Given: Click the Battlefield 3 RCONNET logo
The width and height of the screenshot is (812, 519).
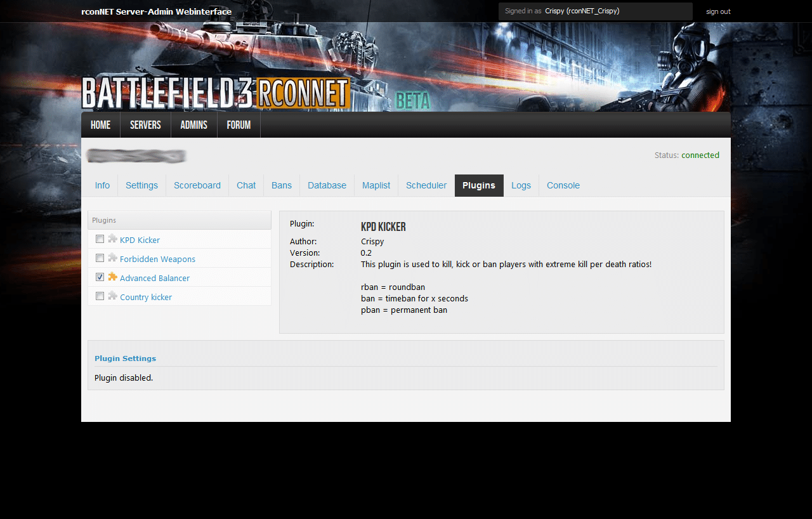Looking at the screenshot, I should pos(216,93).
